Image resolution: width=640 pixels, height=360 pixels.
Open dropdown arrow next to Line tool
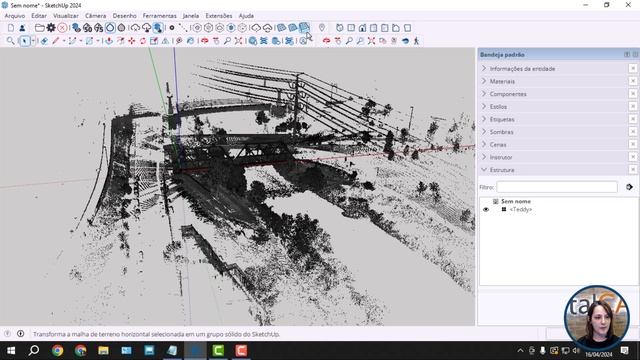(64, 41)
